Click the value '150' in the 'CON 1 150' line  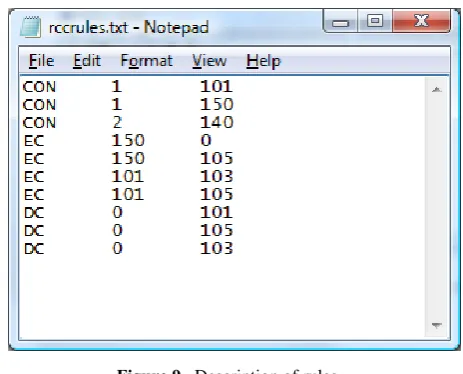pos(217,105)
